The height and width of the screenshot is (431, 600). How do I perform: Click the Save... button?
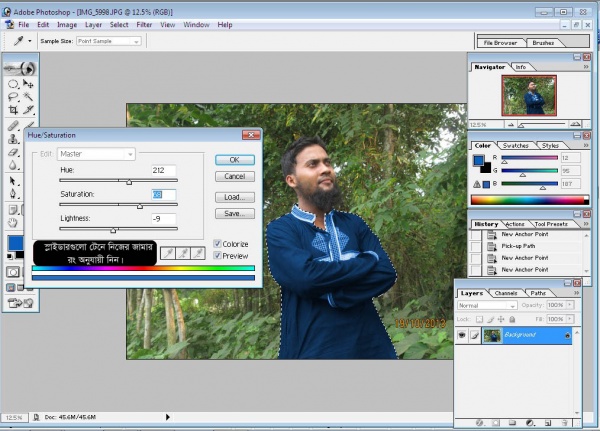click(x=235, y=214)
